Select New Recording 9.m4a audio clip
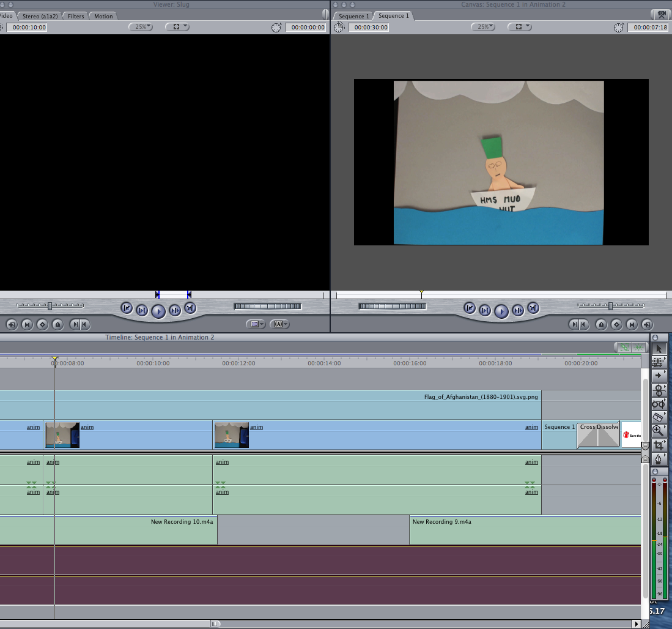The width and height of the screenshot is (672, 629). click(525, 530)
